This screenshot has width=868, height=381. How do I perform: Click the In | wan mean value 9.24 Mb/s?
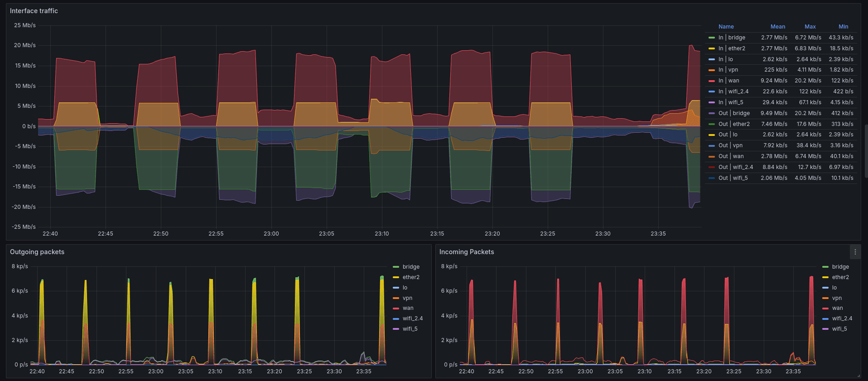coord(774,81)
